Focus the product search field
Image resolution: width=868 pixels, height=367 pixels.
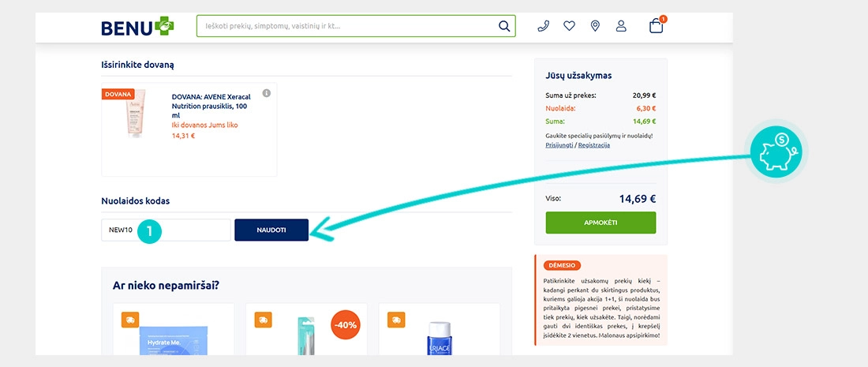tap(356, 26)
